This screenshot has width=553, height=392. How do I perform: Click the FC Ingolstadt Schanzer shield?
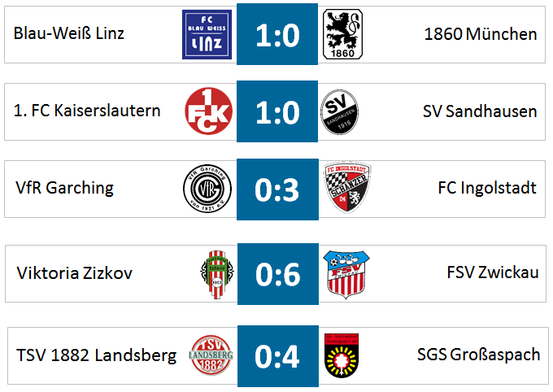[347, 188]
